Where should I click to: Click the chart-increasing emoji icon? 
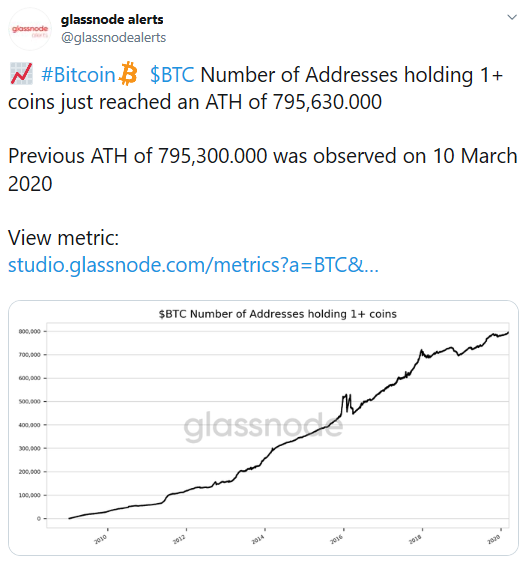(x=21, y=74)
